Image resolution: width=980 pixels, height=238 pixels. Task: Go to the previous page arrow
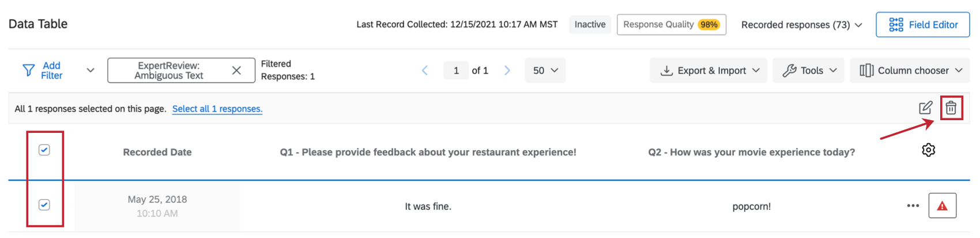(425, 70)
